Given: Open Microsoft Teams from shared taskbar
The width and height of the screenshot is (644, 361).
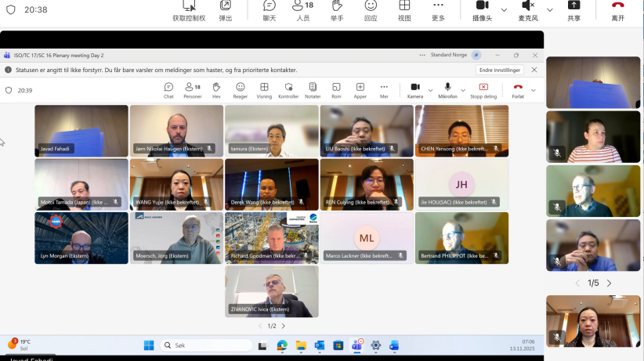Looking at the screenshot, I should pos(357,345).
